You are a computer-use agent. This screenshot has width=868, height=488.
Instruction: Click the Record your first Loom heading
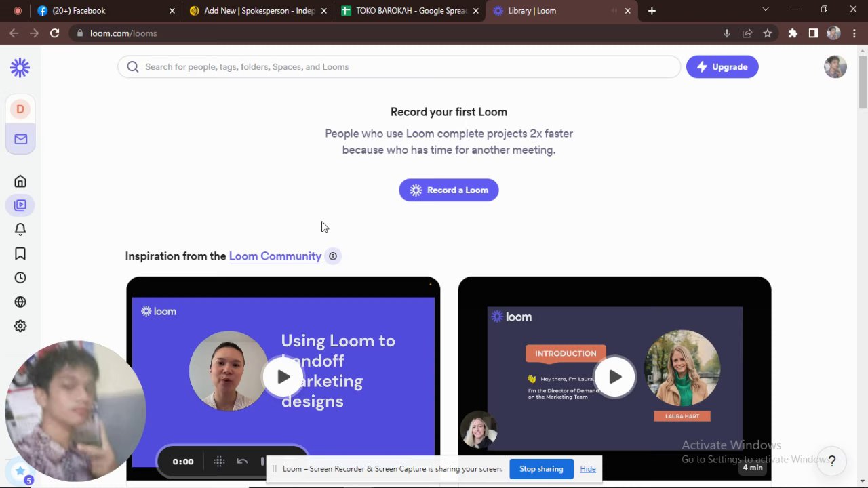coord(449,112)
